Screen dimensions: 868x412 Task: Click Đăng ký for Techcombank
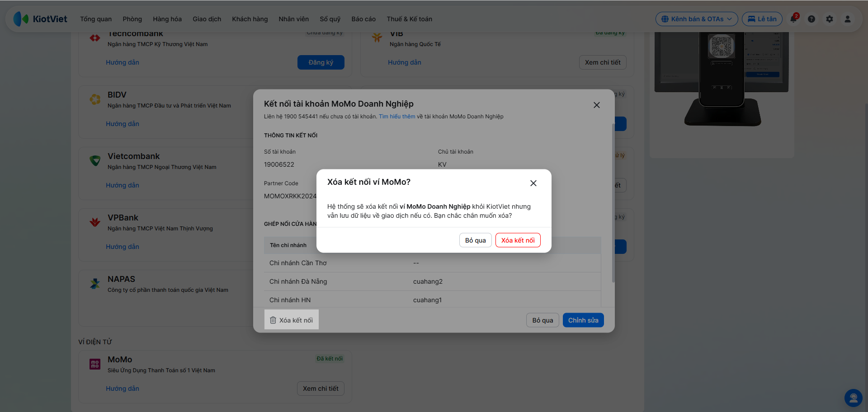click(321, 62)
